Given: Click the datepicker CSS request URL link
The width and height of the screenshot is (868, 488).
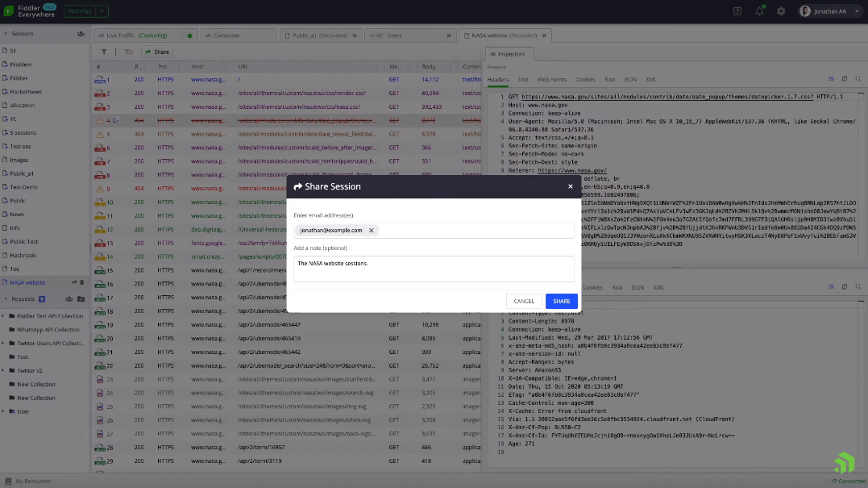Looking at the screenshot, I should click(x=667, y=97).
